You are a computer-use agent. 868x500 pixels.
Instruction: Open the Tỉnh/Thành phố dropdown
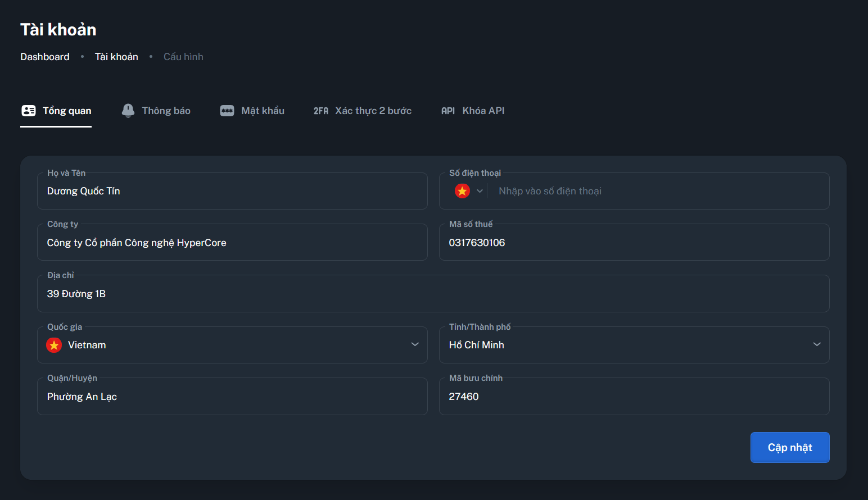click(634, 345)
